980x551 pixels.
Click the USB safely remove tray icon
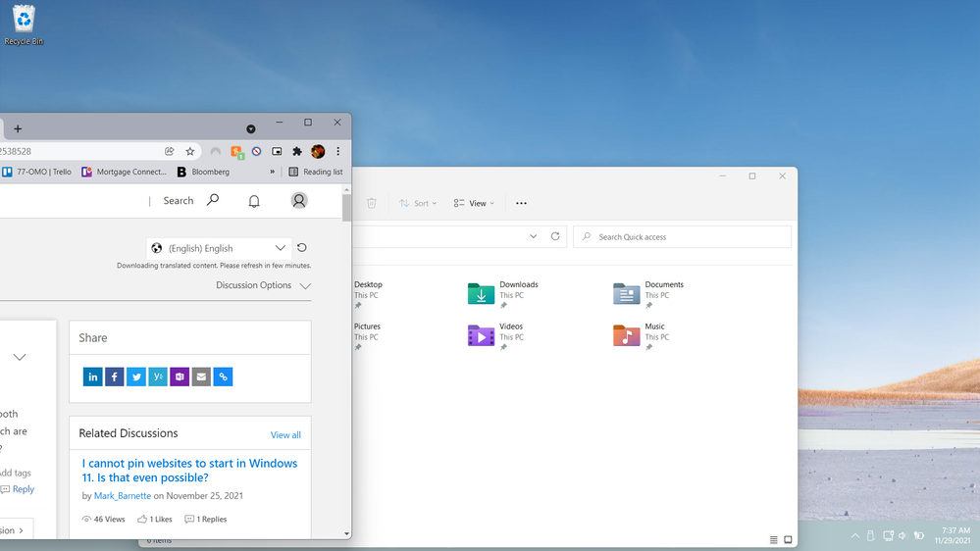(x=871, y=535)
